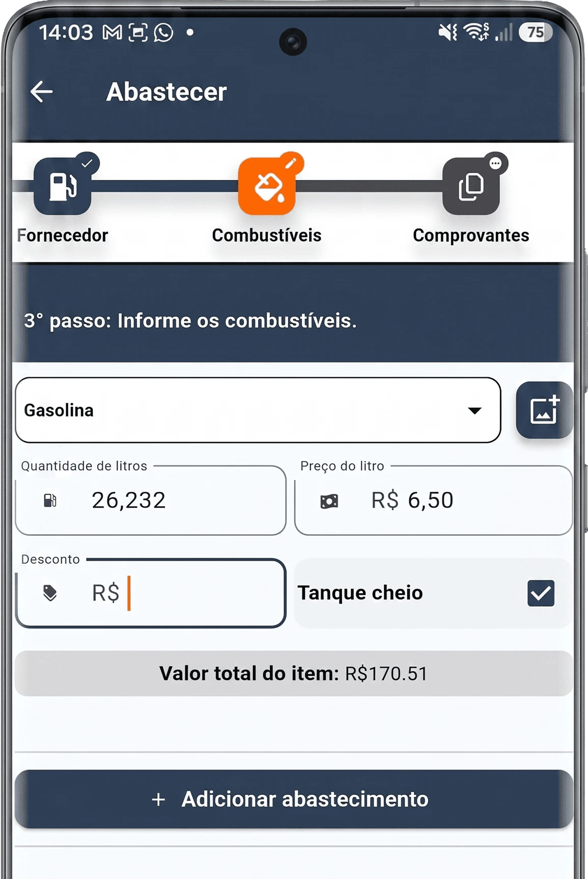Focus the Preço do litro field
The width and height of the screenshot is (588, 879).
click(433, 500)
